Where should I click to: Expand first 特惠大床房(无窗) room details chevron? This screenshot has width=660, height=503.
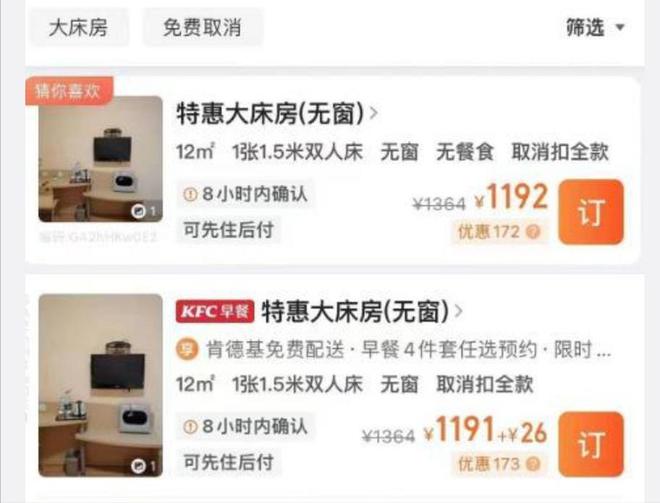click(373, 113)
